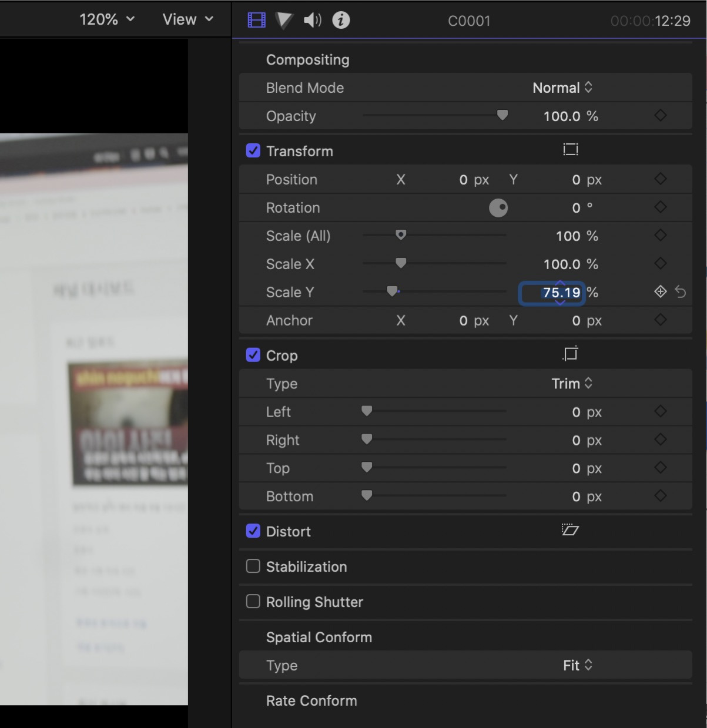
Task: Click the Position Y value field
Action: pyautogui.click(x=577, y=180)
